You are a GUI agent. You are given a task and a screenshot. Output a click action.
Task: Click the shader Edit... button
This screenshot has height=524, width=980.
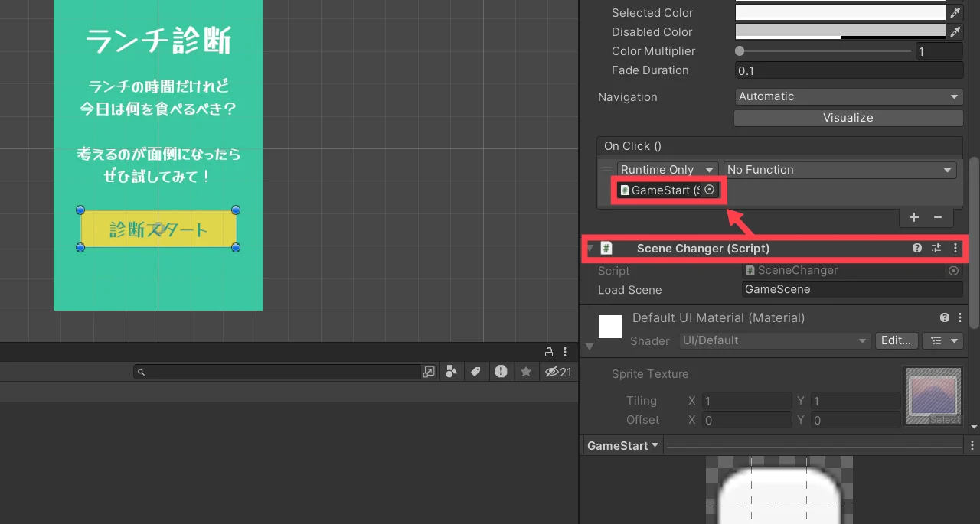click(896, 340)
